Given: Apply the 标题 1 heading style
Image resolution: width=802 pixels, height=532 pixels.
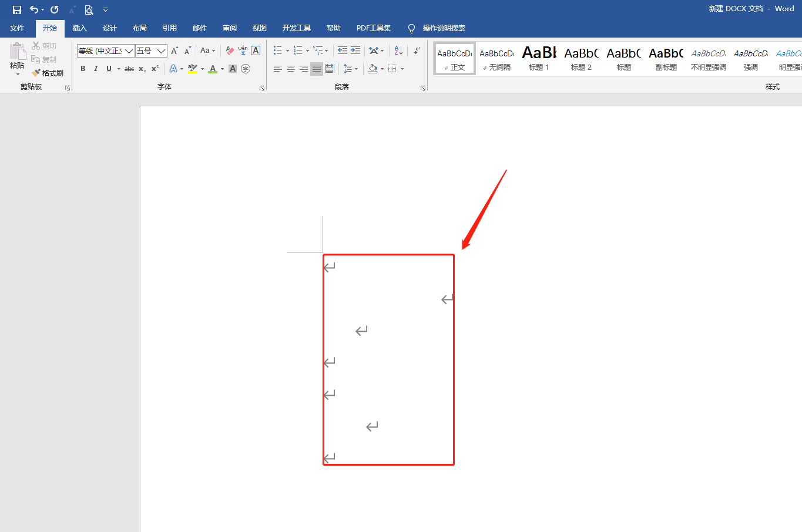Looking at the screenshot, I should coord(539,59).
